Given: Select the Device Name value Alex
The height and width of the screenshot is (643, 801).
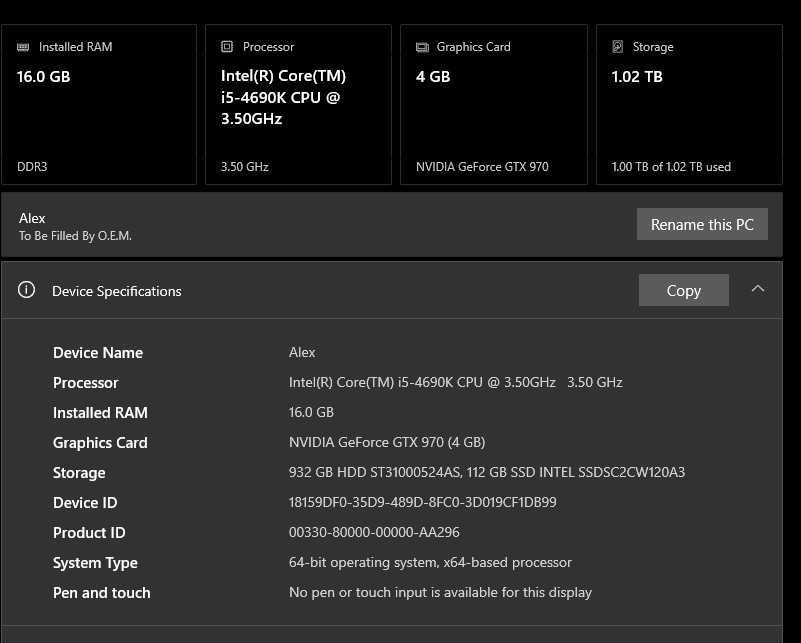Looking at the screenshot, I should (302, 352).
